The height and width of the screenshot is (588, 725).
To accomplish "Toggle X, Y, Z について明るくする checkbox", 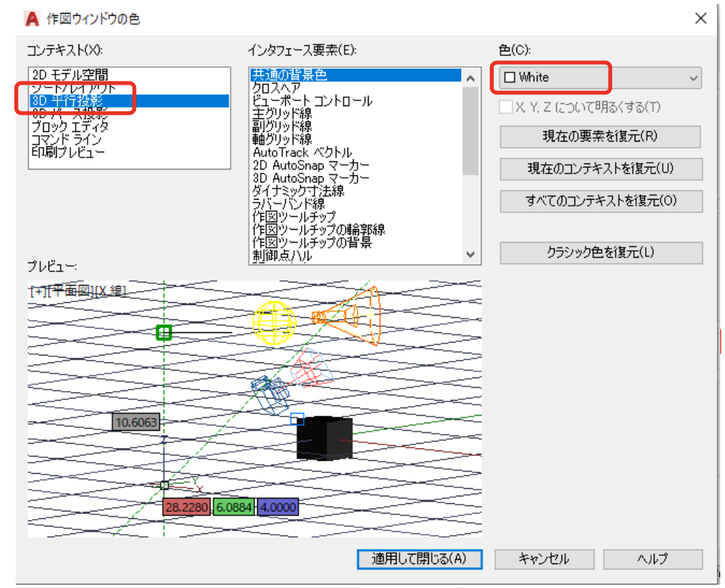I will (x=506, y=107).
